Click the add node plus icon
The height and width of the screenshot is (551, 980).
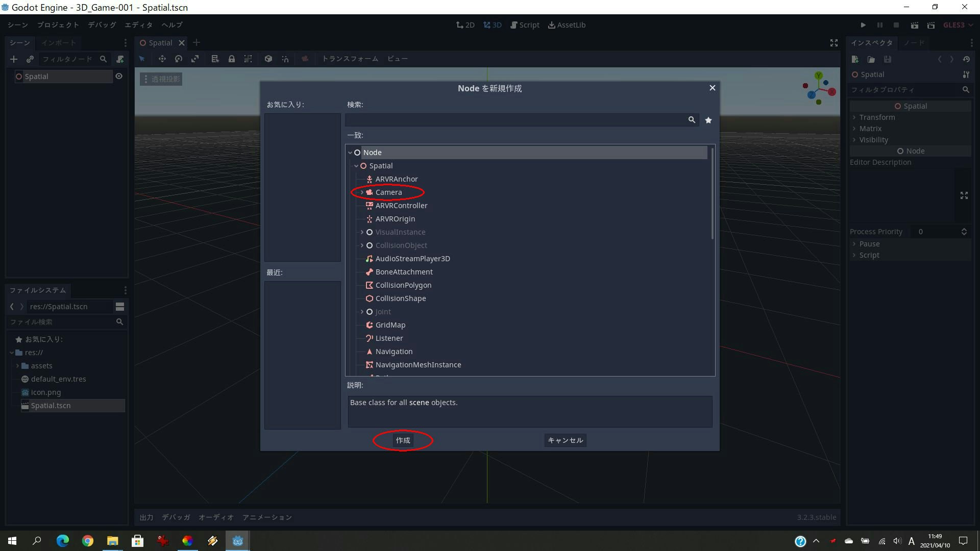coord(14,59)
